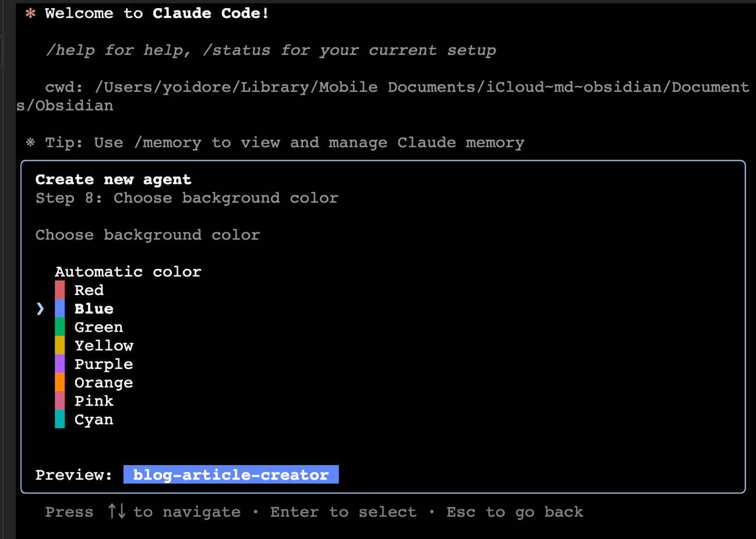Select the Automatic color option
Screen dimensions: 756x539
128,272
